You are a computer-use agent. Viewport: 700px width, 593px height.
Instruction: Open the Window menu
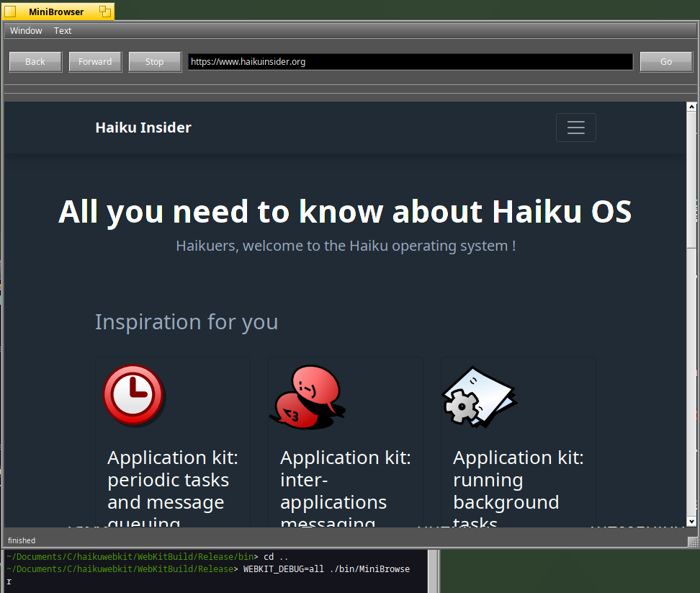pos(26,31)
